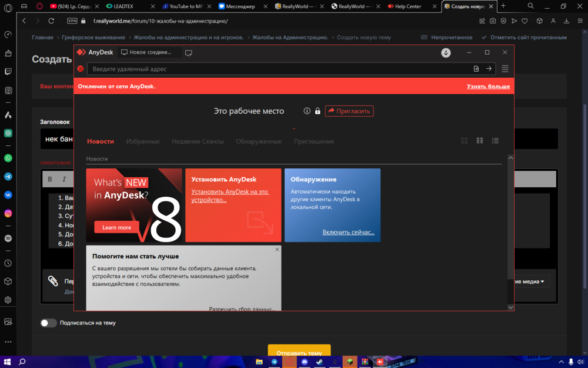The image size is (588, 368).
Task: Open Steam from Windows taskbar
Action: pos(319,362)
